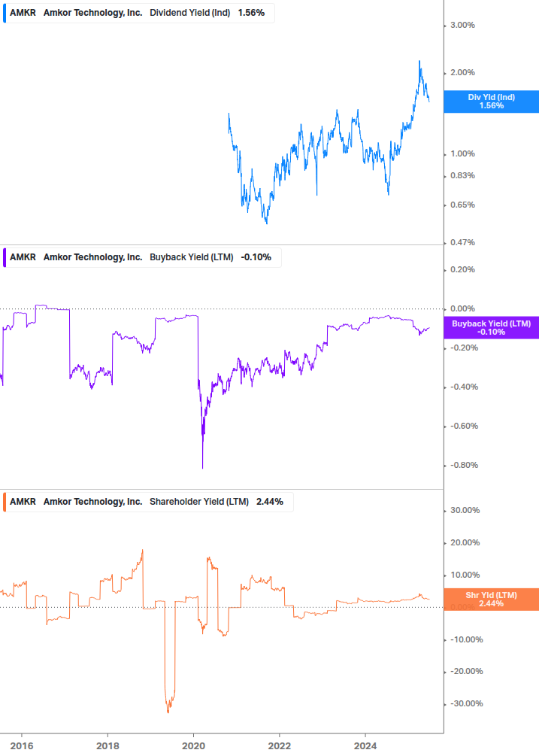Click the -0.20% tick on buyback yield axis
The image size is (539, 756).
[464, 348]
